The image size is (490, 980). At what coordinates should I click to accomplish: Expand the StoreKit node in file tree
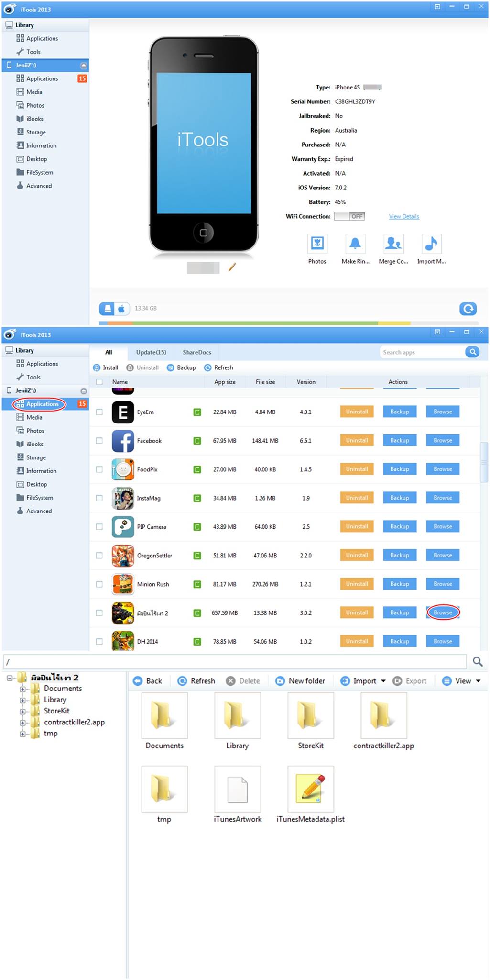(x=22, y=712)
